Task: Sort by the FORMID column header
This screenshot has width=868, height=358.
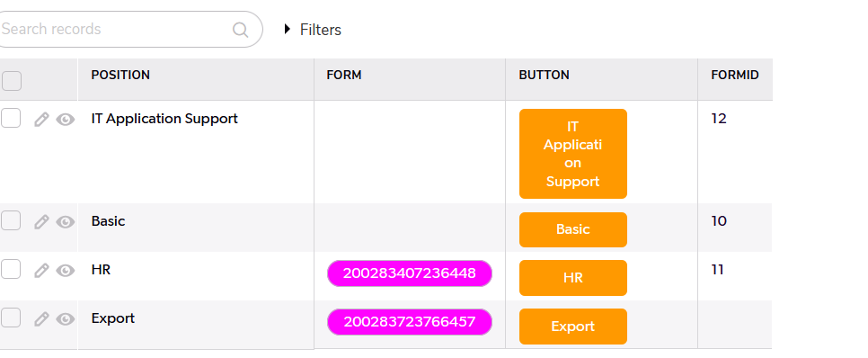Action: click(735, 75)
